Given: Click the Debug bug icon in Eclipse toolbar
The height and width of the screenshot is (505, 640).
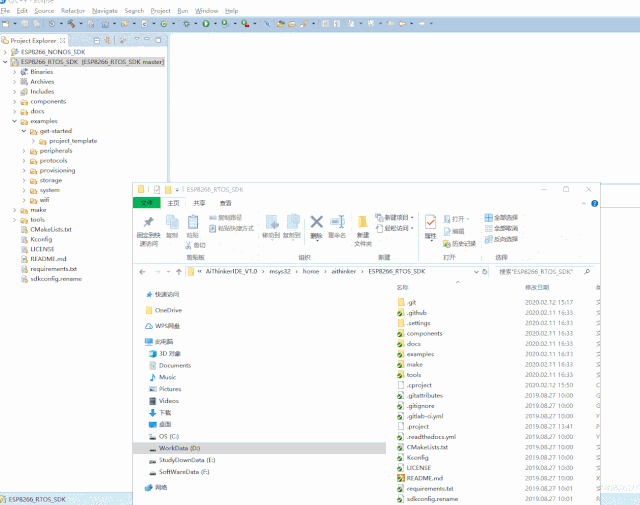Looking at the screenshot, I should coord(186,24).
